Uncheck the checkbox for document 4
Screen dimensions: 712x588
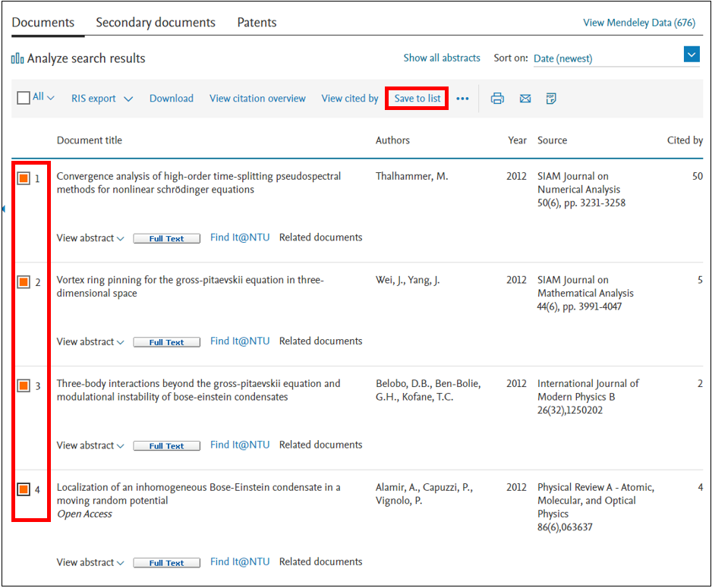pos(24,489)
